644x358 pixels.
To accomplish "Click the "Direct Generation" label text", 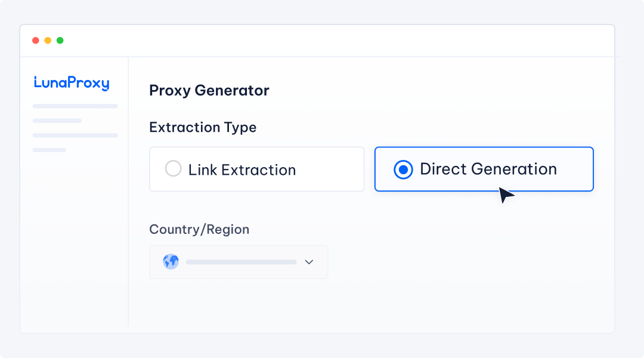I will [x=488, y=169].
